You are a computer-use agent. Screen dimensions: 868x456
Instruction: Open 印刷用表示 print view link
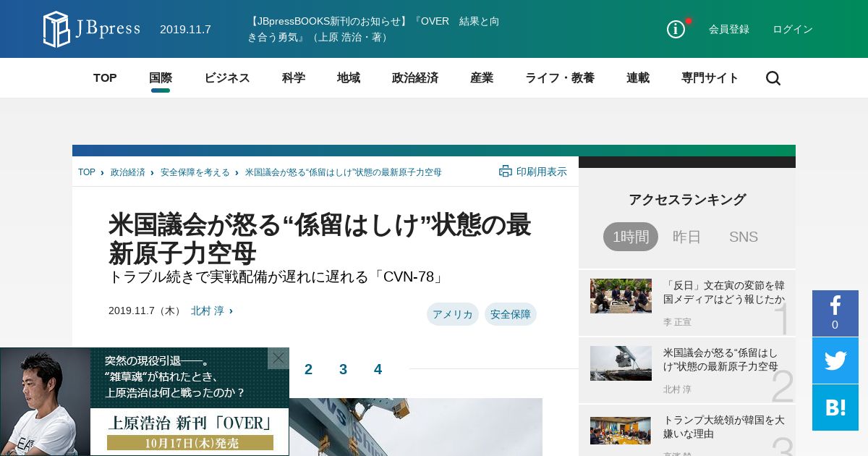point(542,172)
